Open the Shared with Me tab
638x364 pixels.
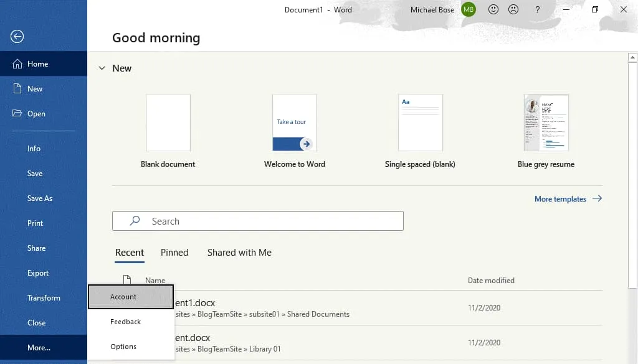coord(239,252)
